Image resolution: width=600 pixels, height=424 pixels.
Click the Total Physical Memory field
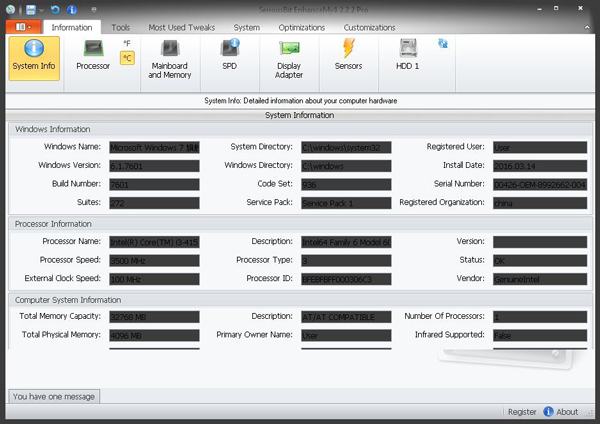[154, 335]
